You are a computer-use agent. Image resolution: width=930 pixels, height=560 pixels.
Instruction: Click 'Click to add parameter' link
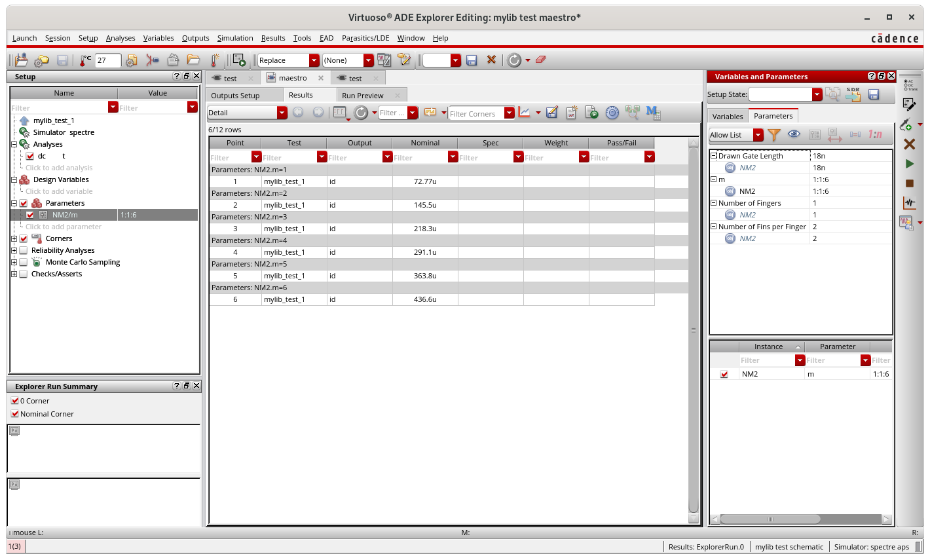[x=64, y=227]
